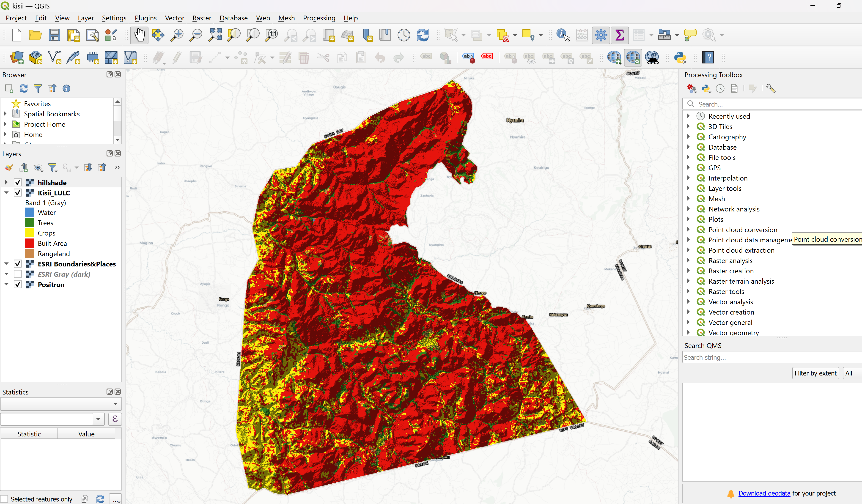Expand the Recently used toolbox group
The image size is (862, 504).
[x=689, y=116]
